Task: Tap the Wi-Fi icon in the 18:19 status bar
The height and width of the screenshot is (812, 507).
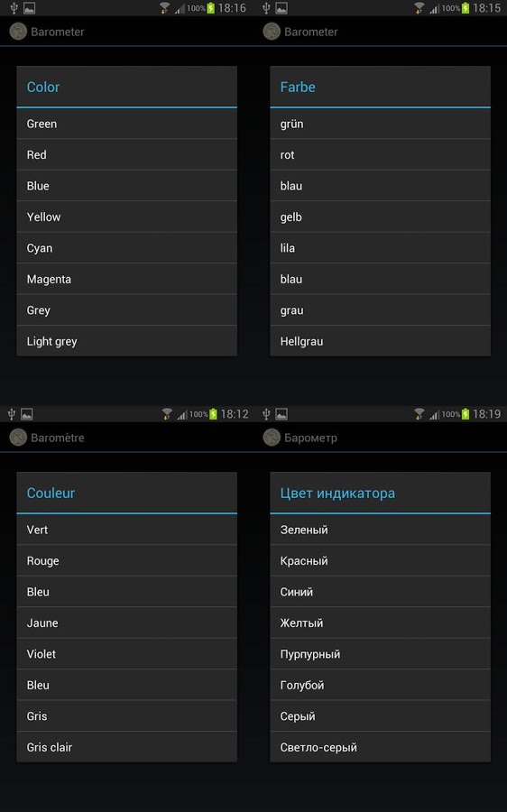Action: tap(419, 414)
